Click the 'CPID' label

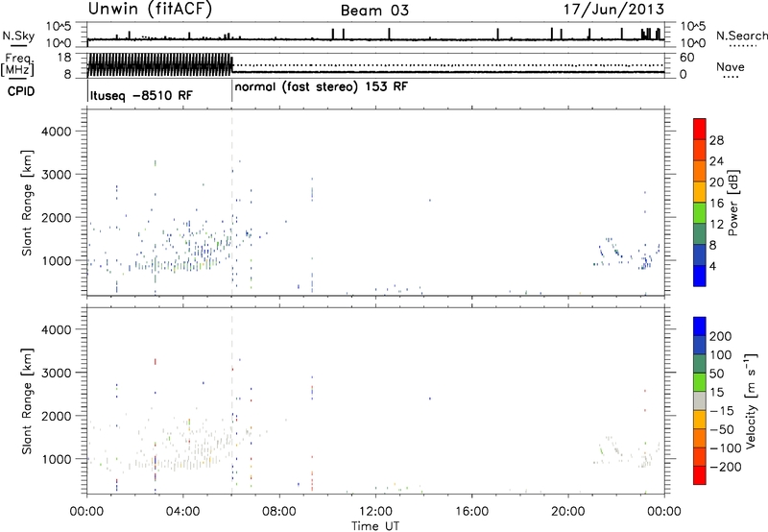click(x=21, y=91)
